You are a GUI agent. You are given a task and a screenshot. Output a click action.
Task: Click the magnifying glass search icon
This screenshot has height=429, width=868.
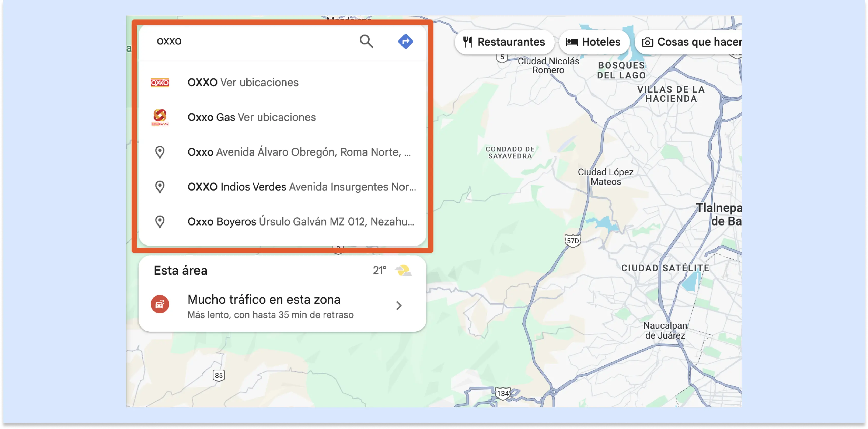[366, 42]
